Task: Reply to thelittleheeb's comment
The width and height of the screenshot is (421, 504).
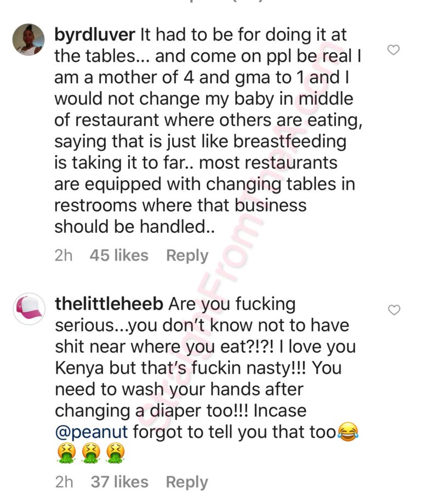Action: [x=187, y=482]
